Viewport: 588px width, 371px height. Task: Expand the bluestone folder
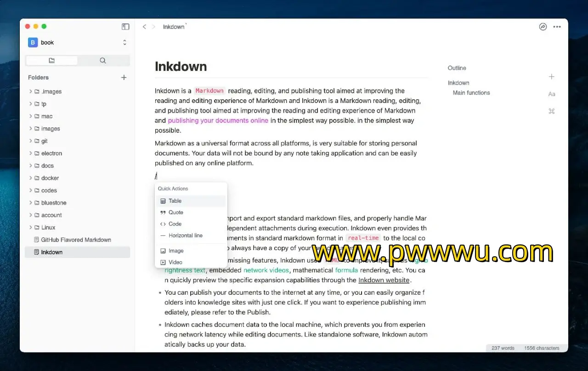pos(53,203)
